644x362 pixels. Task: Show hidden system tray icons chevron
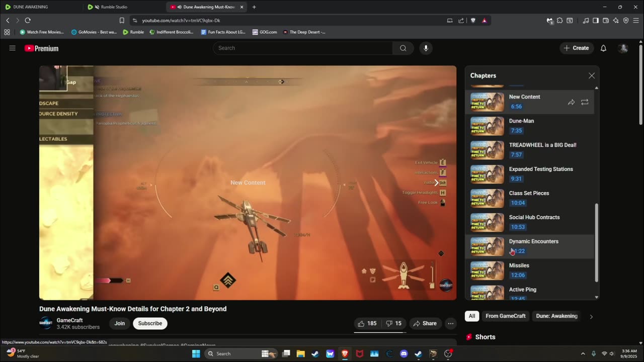pos(583,354)
